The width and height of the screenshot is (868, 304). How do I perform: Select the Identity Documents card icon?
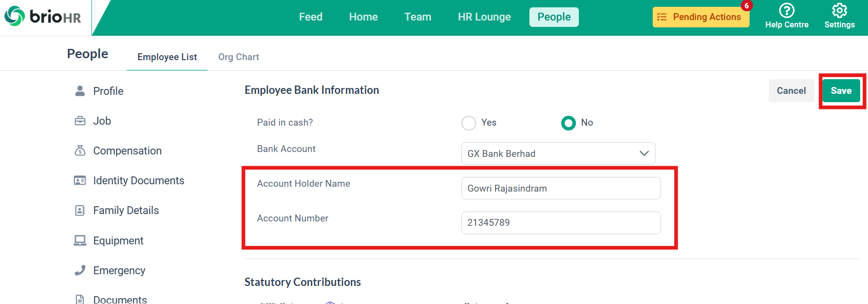point(80,180)
